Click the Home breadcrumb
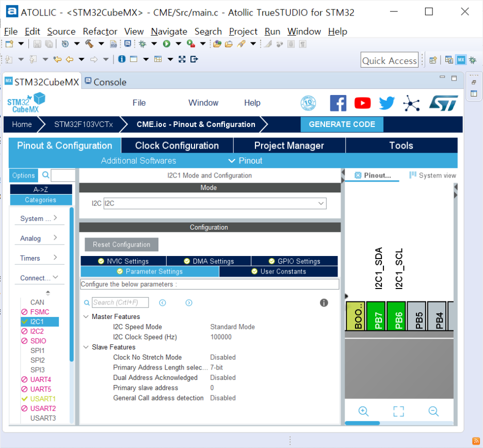This screenshot has width=483, height=448. pos(22,124)
